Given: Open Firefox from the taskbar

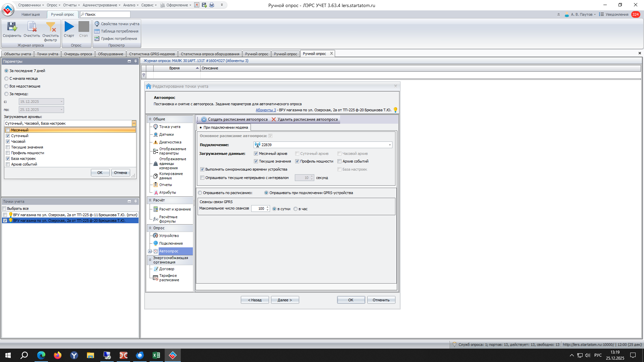Looking at the screenshot, I should coord(58,355).
